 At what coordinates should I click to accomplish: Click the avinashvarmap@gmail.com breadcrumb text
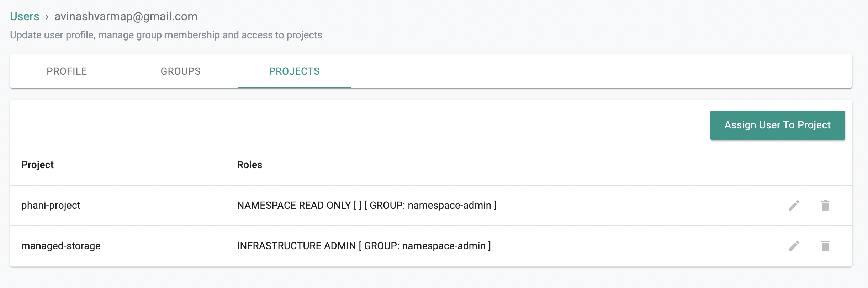point(126,16)
